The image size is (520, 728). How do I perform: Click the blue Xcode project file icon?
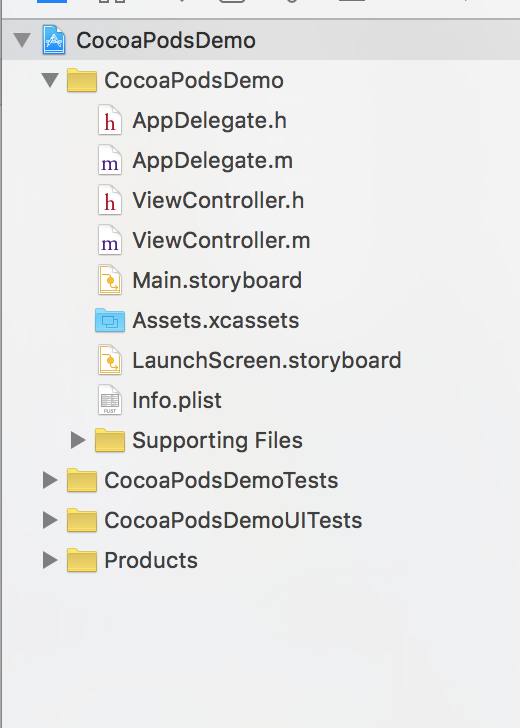[x=54, y=40]
